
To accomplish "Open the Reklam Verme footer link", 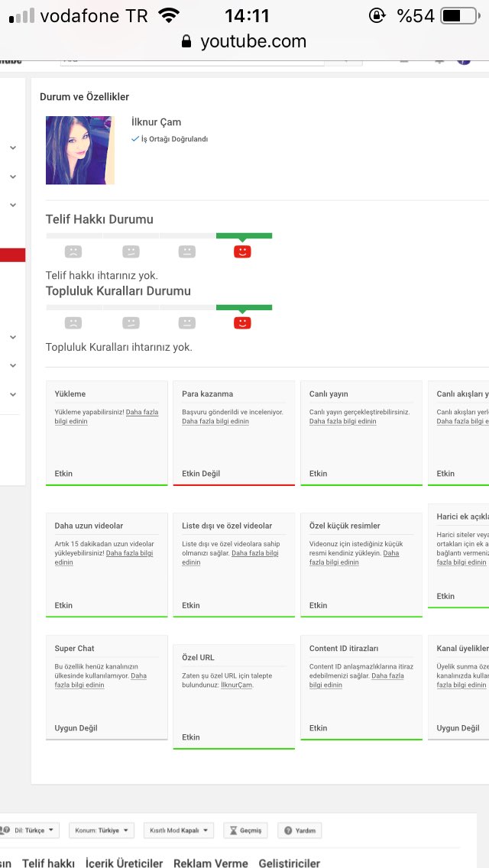I will (210, 863).
